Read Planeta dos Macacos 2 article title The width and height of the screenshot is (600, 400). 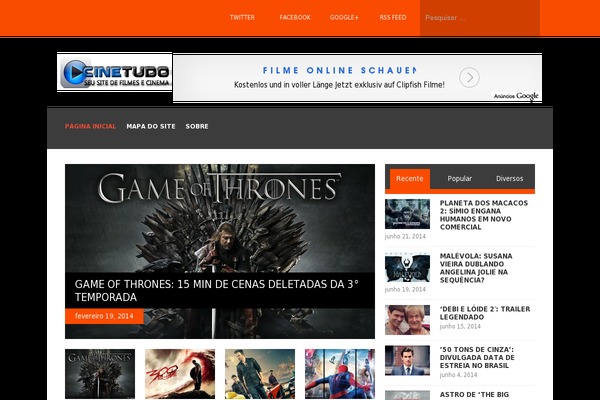click(x=484, y=215)
